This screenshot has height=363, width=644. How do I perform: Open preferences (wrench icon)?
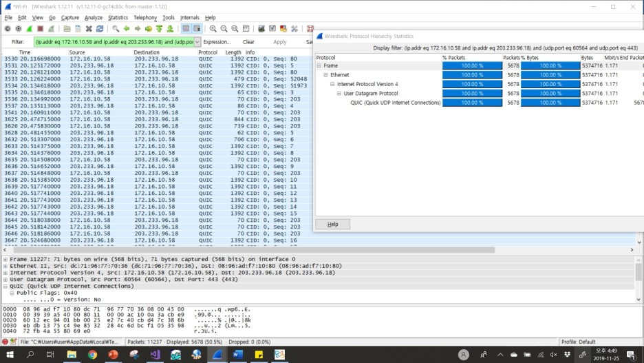coord(294,28)
